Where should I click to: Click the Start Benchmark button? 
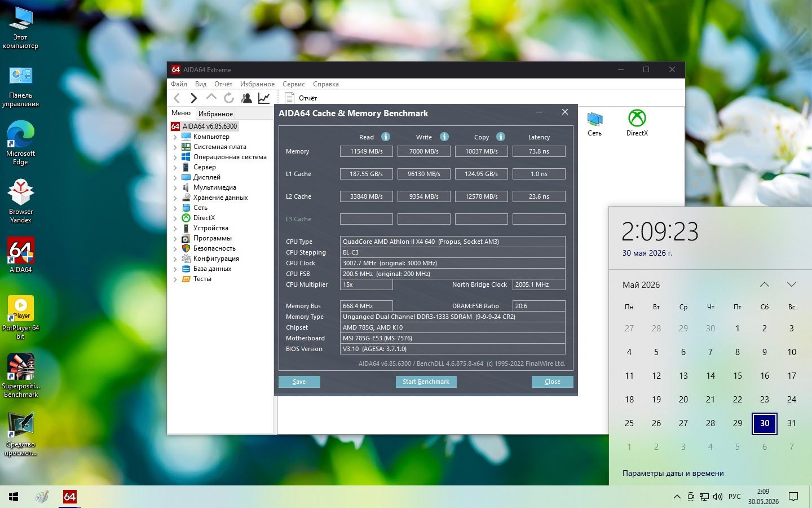(426, 382)
